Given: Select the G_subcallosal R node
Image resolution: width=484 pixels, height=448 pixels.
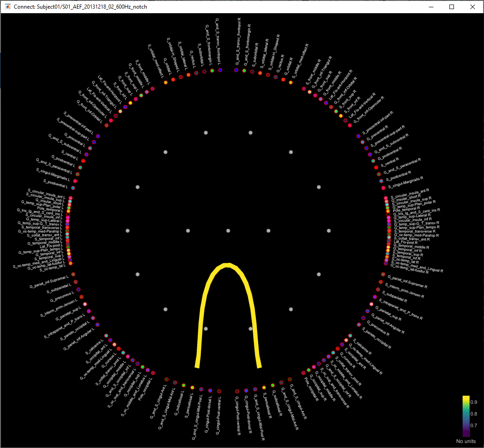Looking at the screenshot, I should (273, 385).
